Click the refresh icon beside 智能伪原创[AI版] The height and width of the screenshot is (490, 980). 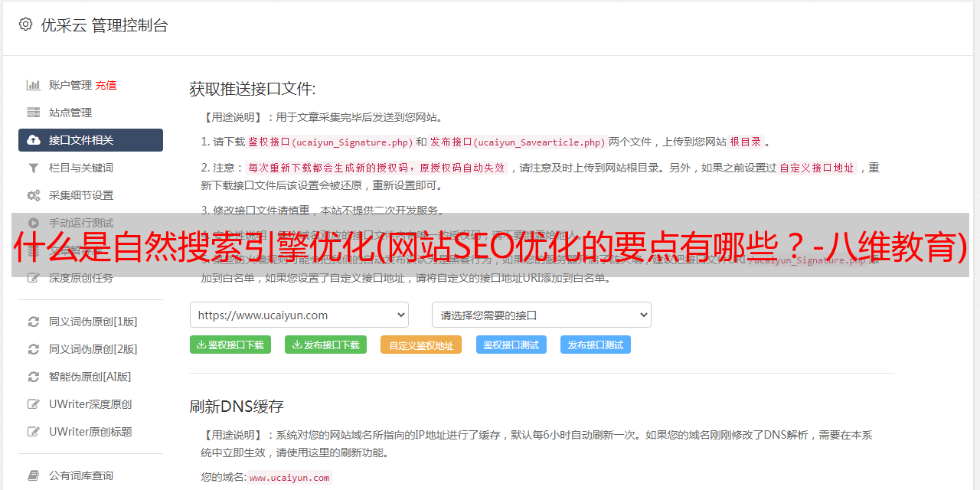[34, 377]
